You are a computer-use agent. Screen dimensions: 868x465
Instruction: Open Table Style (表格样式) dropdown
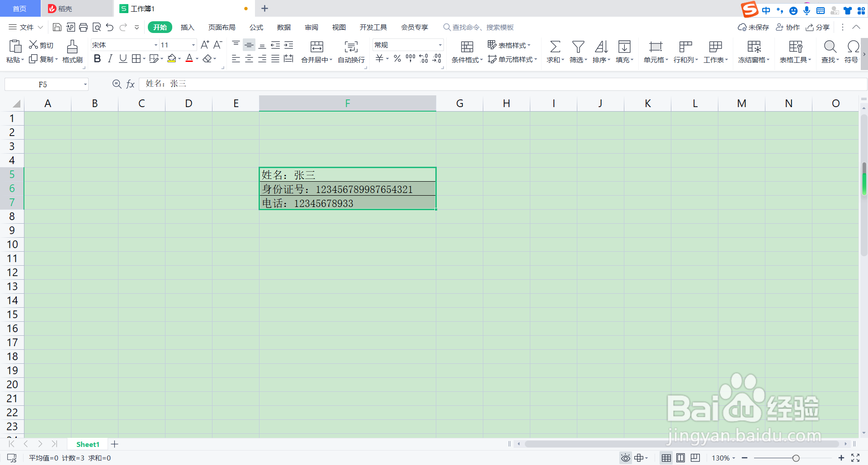pyautogui.click(x=509, y=45)
